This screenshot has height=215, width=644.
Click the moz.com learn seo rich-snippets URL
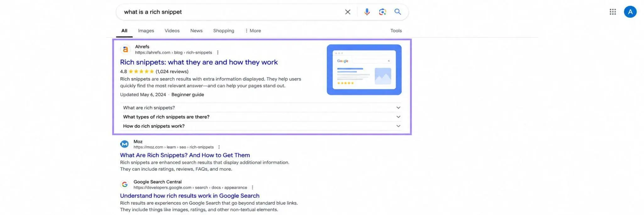tap(174, 147)
